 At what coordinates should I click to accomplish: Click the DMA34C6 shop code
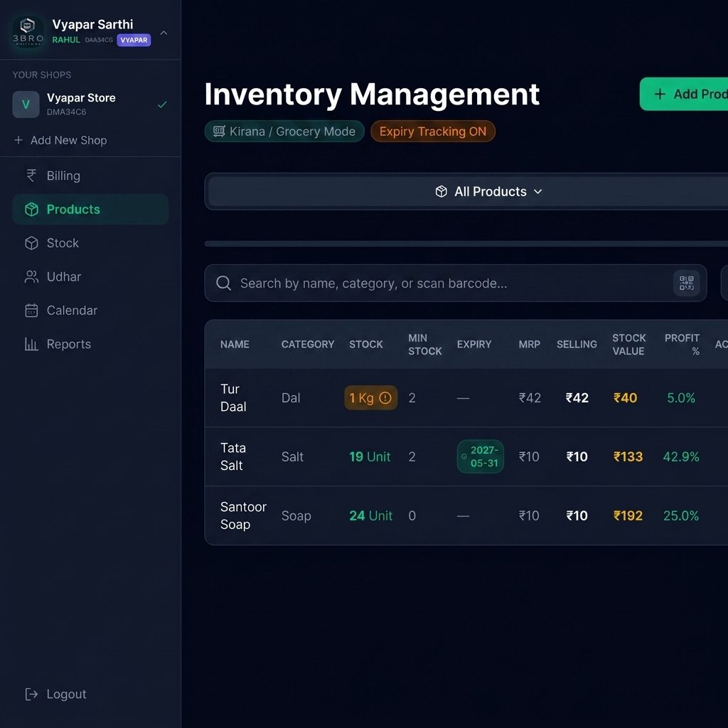(66, 112)
